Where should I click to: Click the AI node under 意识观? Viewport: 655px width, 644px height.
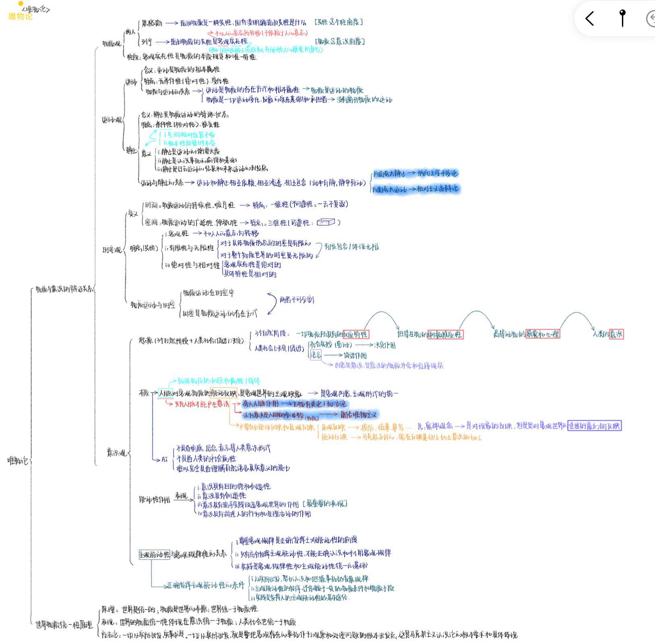[x=165, y=459]
